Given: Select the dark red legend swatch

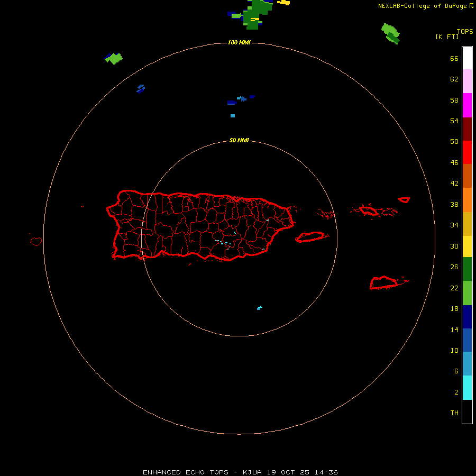Looking at the screenshot, I should tap(467, 129).
